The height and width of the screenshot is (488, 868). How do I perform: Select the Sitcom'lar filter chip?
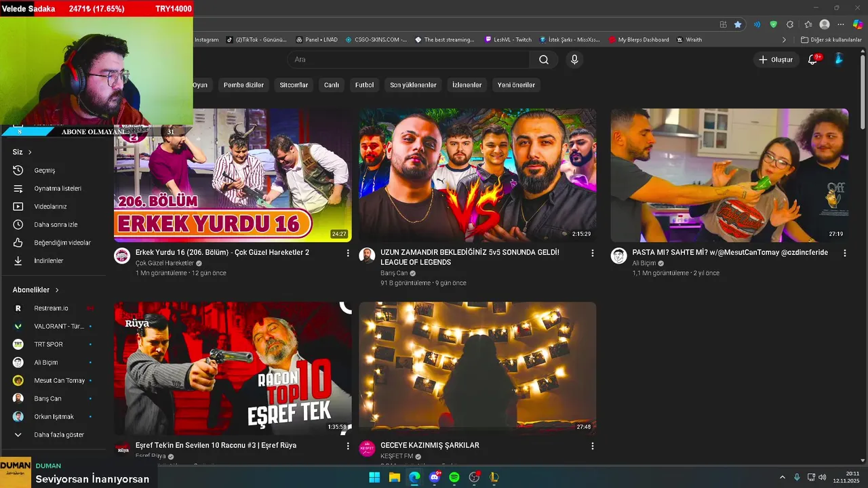click(x=294, y=85)
